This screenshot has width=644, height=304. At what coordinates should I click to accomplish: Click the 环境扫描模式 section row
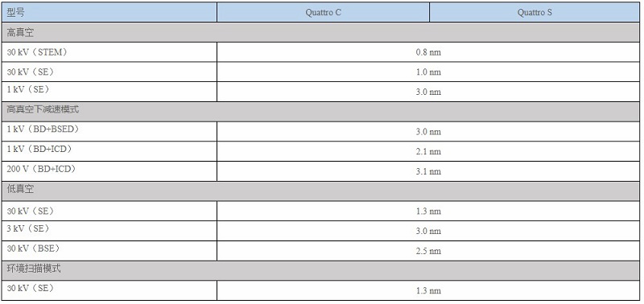(x=320, y=271)
